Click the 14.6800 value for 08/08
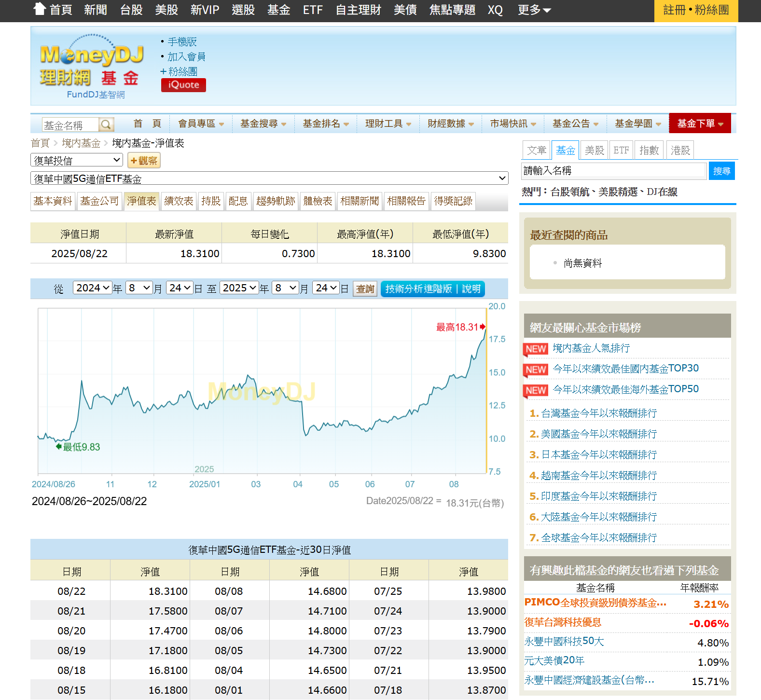 327,591
